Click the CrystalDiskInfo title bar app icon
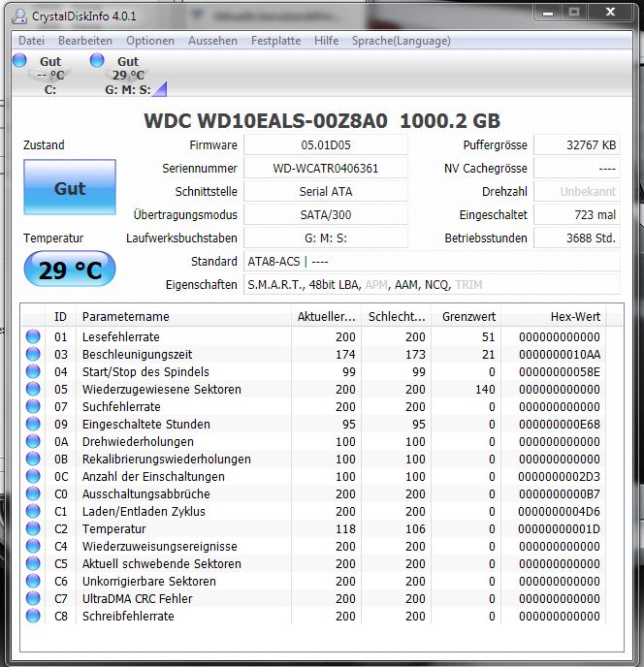Screen dimensions: 644x667 pos(19,16)
